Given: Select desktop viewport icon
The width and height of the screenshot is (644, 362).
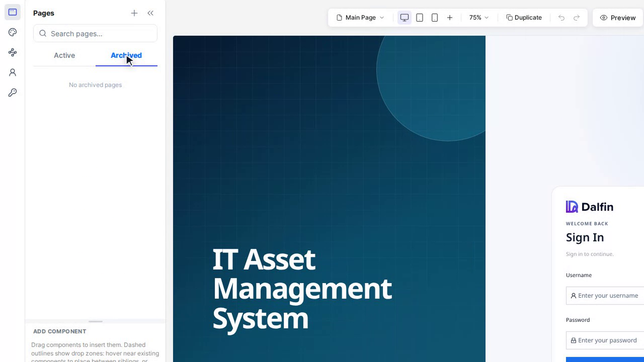Looking at the screenshot, I should pyautogui.click(x=404, y=17).
